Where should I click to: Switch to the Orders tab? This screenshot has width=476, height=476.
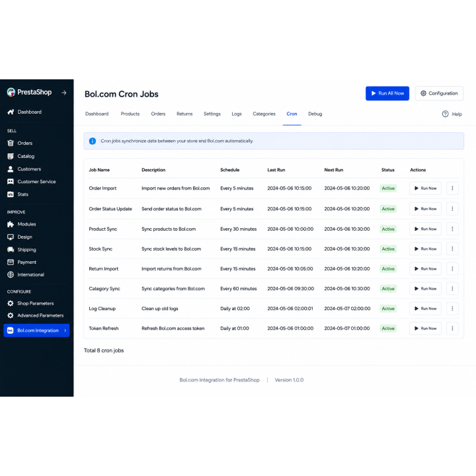point(158,114)
